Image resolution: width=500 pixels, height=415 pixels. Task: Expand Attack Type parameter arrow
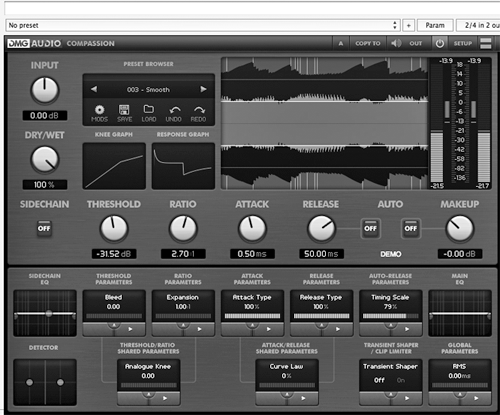point(269,329)
